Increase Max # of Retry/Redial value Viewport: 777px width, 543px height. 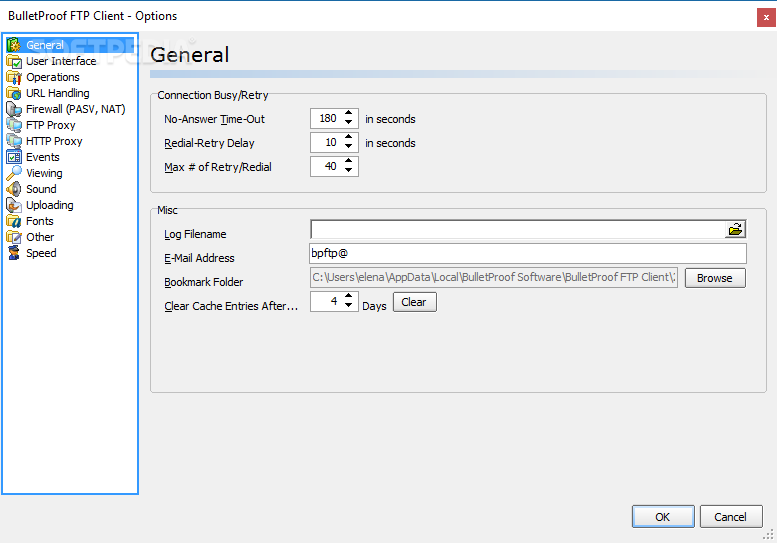click(349, 162)
